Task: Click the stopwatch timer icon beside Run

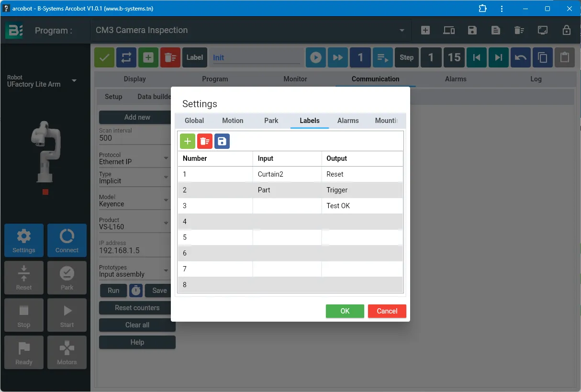Action: [x=136, y=291]
